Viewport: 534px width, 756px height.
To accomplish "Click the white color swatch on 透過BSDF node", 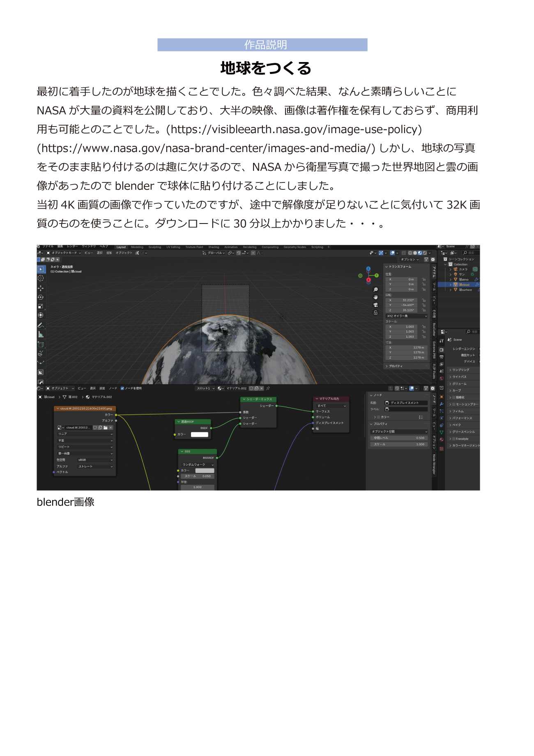I will coord(200,434).
